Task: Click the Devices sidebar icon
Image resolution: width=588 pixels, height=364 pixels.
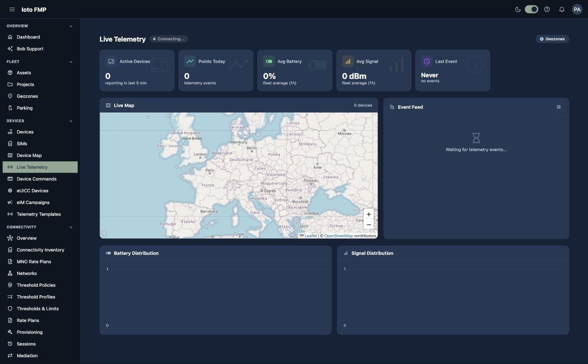Action: [x=10, y=132]
